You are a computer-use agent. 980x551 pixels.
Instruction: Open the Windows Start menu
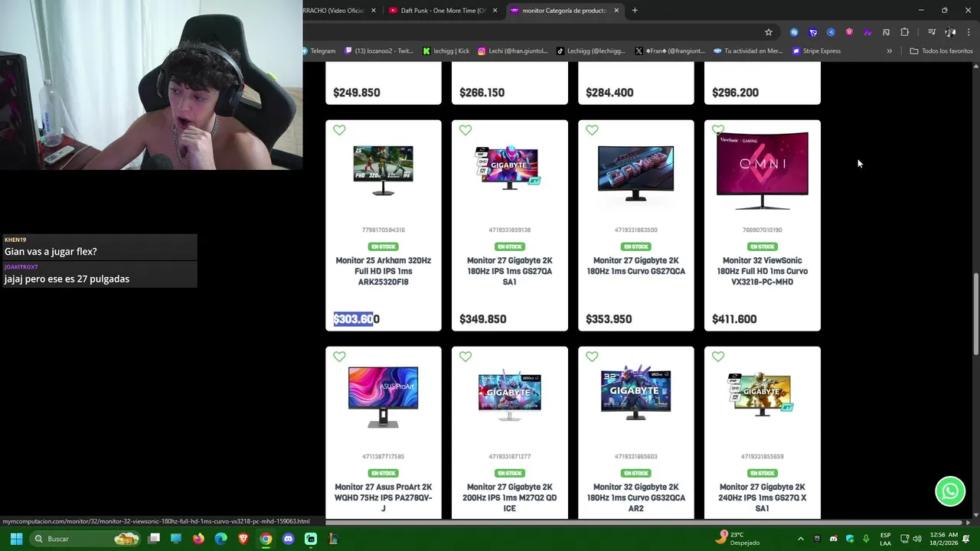(x=16, y=539)
